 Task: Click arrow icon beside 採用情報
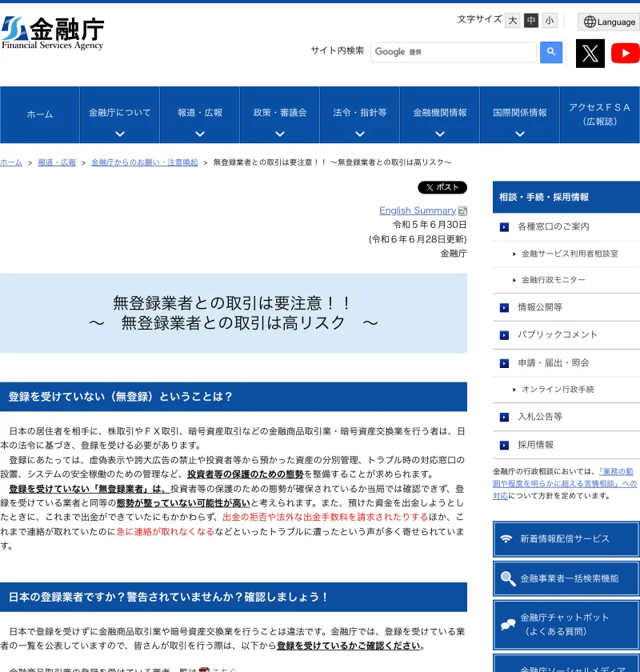pos(504,446)
